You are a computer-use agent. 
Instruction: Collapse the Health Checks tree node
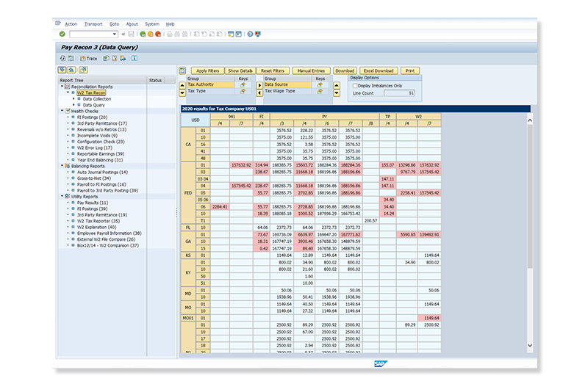(62, 111)
